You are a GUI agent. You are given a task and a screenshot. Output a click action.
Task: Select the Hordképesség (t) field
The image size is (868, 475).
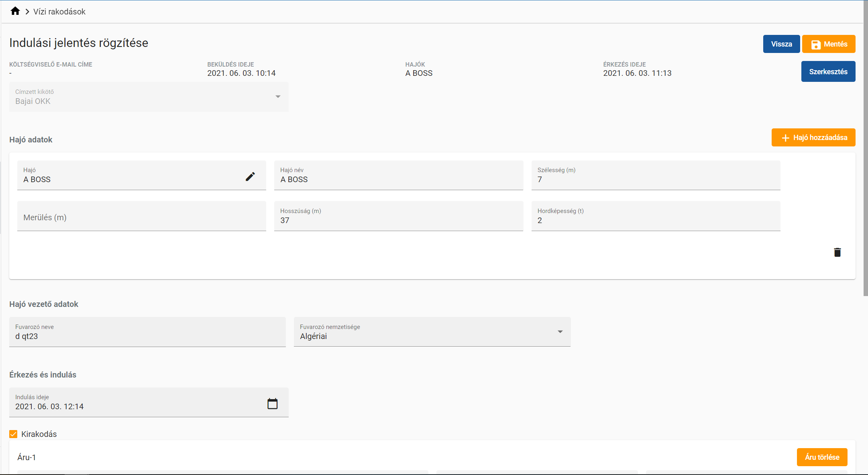point(655,220)
